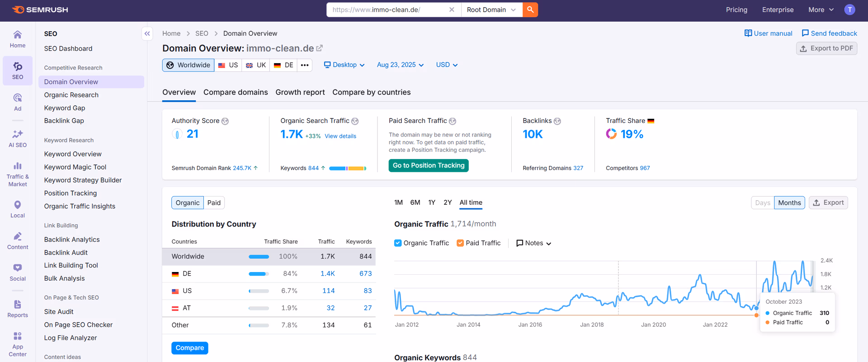Open Keyword Magic Tool in sidebar
868x362 pixels.
tap(75, 167)
